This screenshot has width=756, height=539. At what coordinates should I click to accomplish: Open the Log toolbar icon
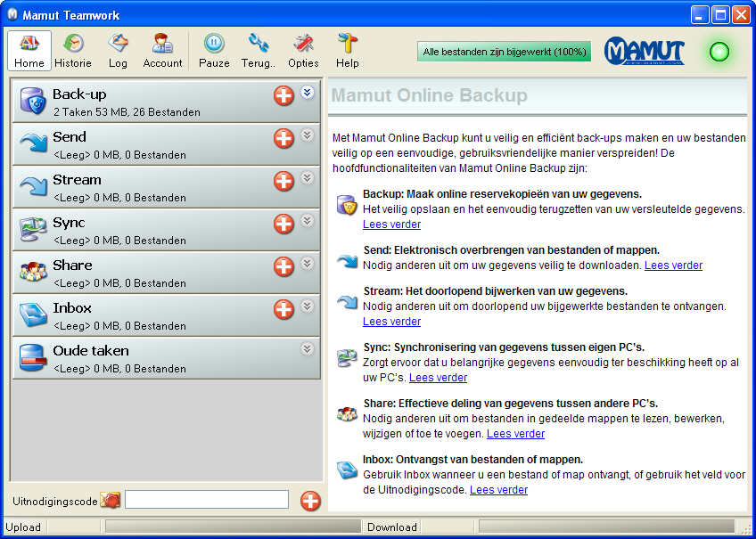point(118,44)
